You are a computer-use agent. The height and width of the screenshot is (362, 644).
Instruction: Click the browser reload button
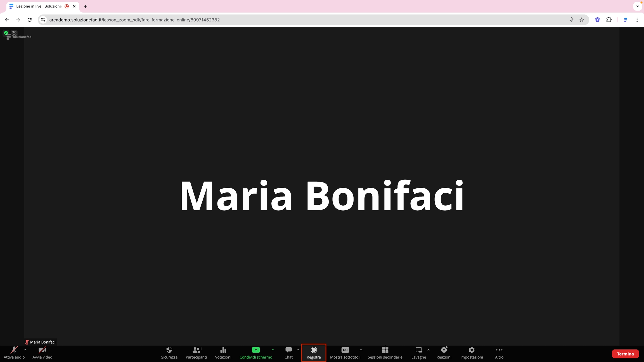(30, 20)
